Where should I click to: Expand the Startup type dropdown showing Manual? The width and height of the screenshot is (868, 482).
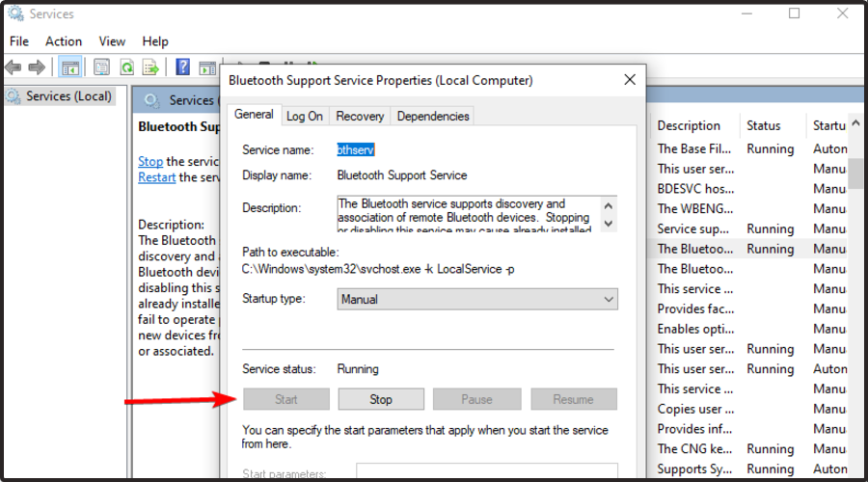click(477, 300)
